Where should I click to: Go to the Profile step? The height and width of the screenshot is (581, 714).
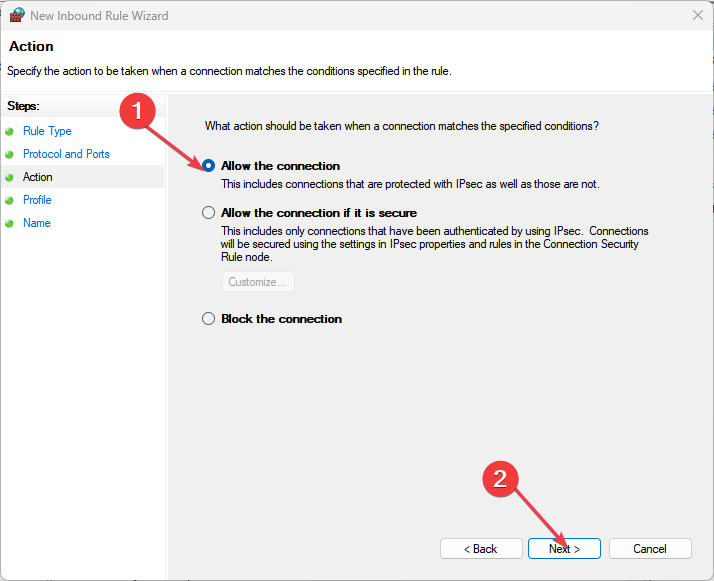click(37, 200)
